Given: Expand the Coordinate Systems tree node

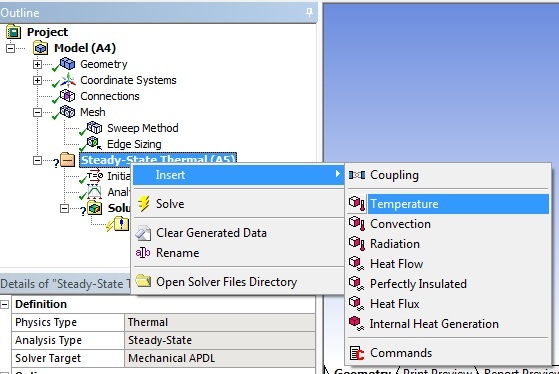Looking at the screenshot, I should click(37, 80).
